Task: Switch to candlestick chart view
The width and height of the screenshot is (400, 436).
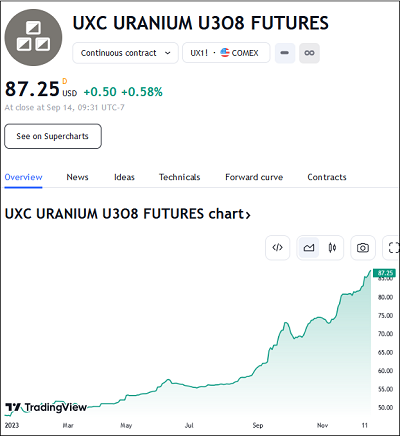Action: (x=332, y=248)
